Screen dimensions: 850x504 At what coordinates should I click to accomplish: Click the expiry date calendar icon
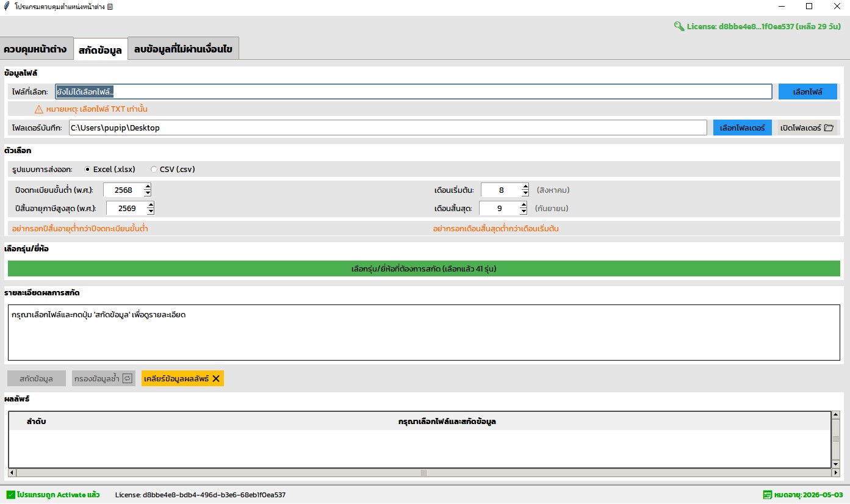(x=767, y=495)
